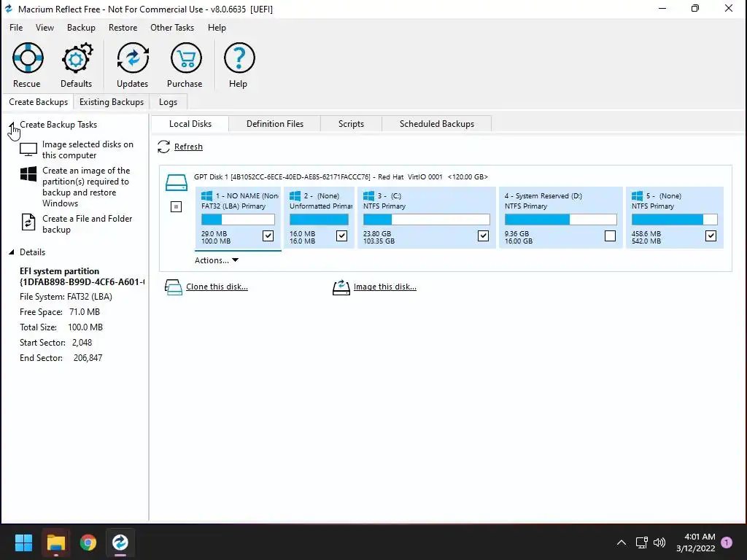Click the GPT Disk 1 drive icon
This screenshot has height=560, width=747.
177,182
